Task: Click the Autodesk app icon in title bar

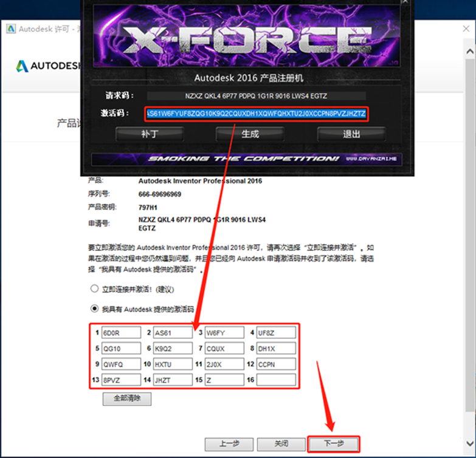Action: pos(11,29)
